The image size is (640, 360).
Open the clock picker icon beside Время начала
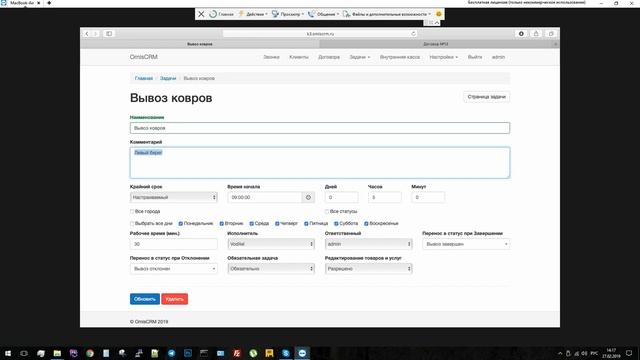click(308, 197)
